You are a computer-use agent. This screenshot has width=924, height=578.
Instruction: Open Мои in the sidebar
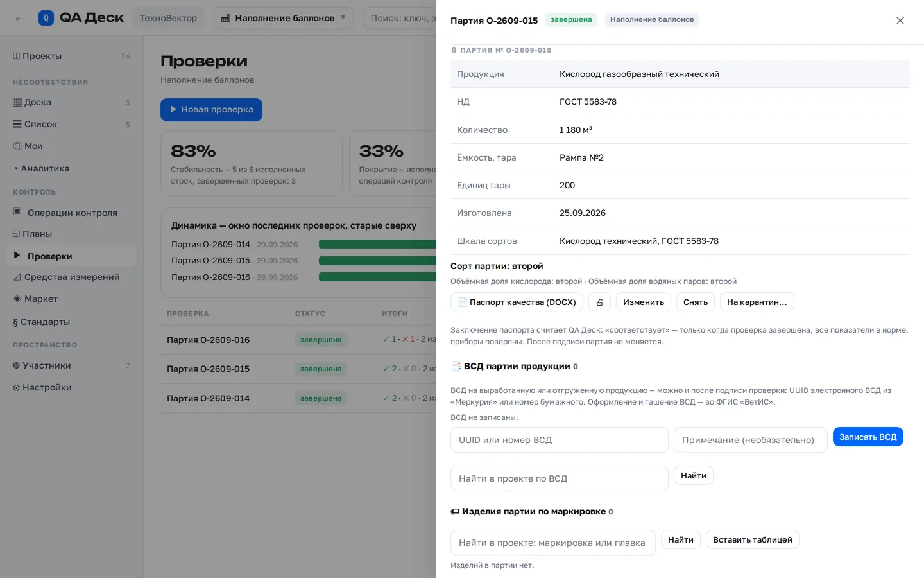coord(71,146)
